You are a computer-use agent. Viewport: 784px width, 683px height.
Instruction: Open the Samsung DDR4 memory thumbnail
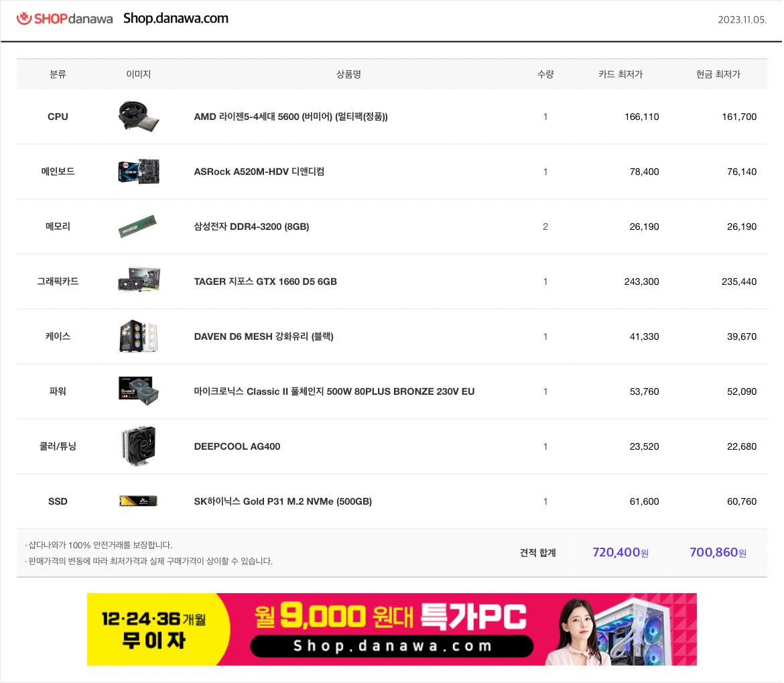[137, 227]
